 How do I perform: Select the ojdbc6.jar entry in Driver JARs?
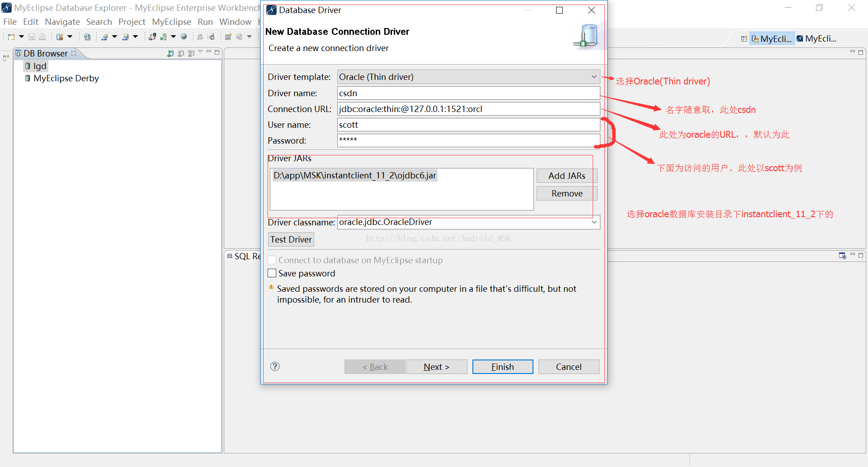[355, 175]
